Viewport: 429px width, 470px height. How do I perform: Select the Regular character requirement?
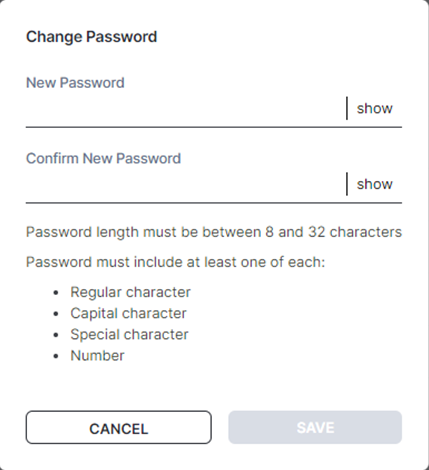tap(130, 292)
